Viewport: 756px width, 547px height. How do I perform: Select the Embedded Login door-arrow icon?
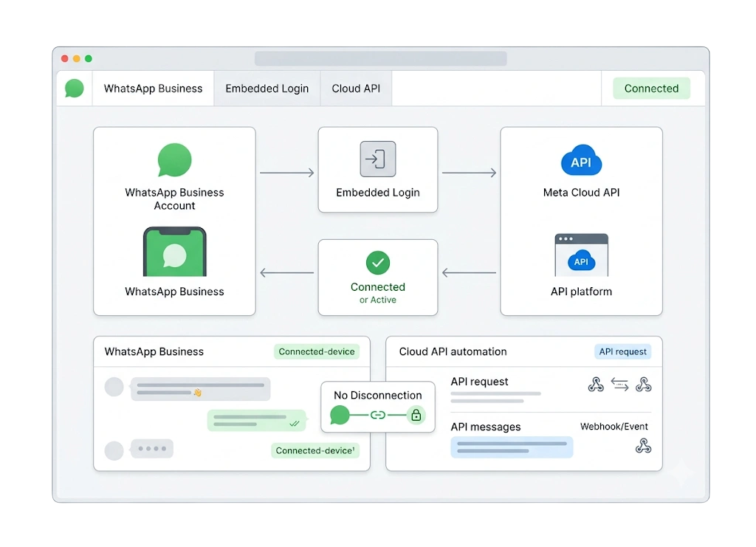[x=377, y=159]
